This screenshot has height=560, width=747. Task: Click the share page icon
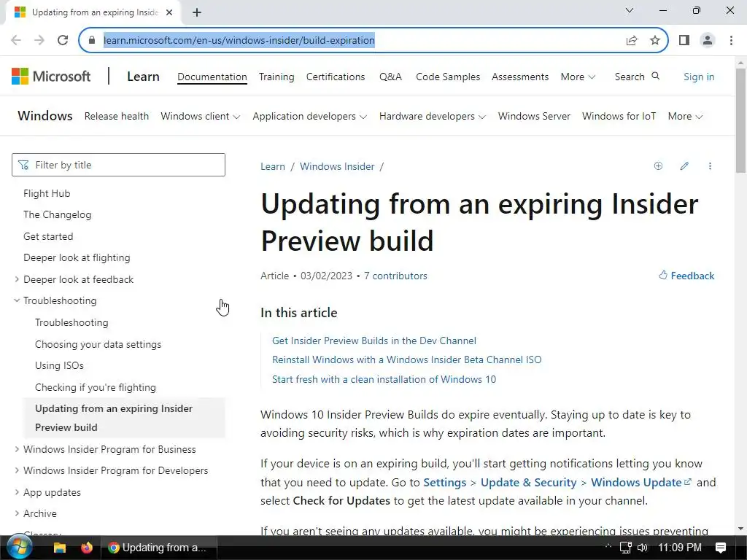(x=632, y=40)
